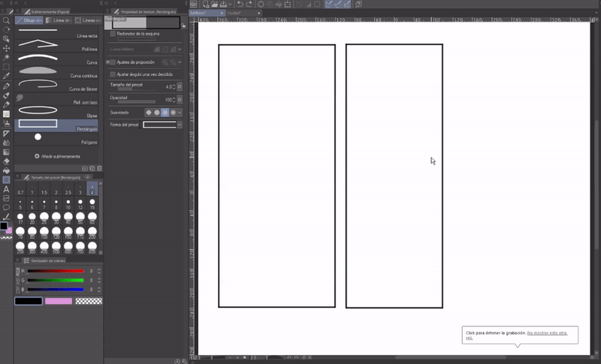Select the Zoom magnifier tool
The height and width of the screenshot is (364, 601).
point(6,20)
